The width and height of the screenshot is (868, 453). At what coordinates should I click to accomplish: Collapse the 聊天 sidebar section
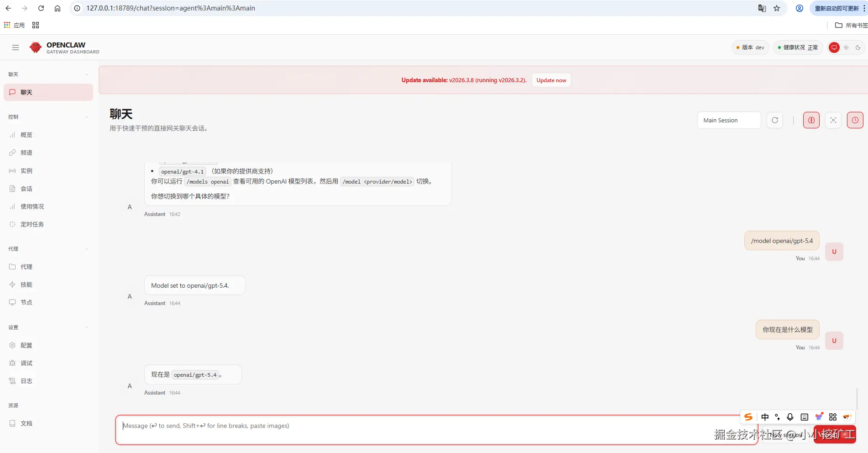48,74
